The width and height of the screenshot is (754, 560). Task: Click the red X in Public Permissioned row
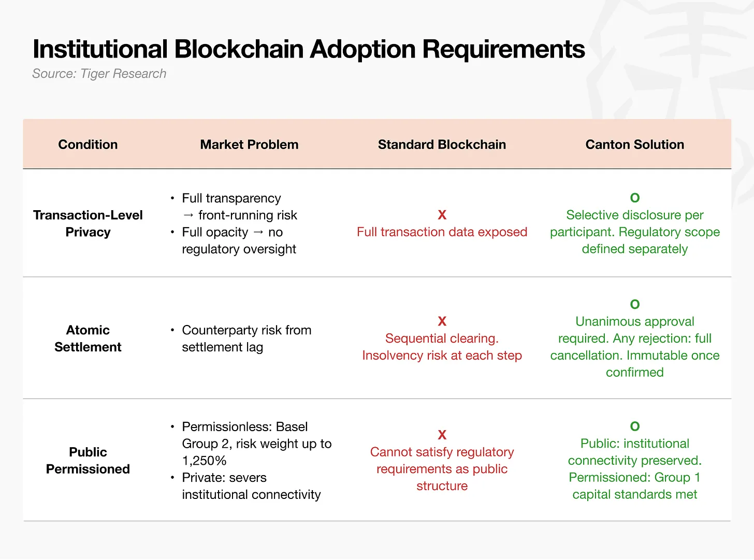pyautogui.click(x=442, y=435)
